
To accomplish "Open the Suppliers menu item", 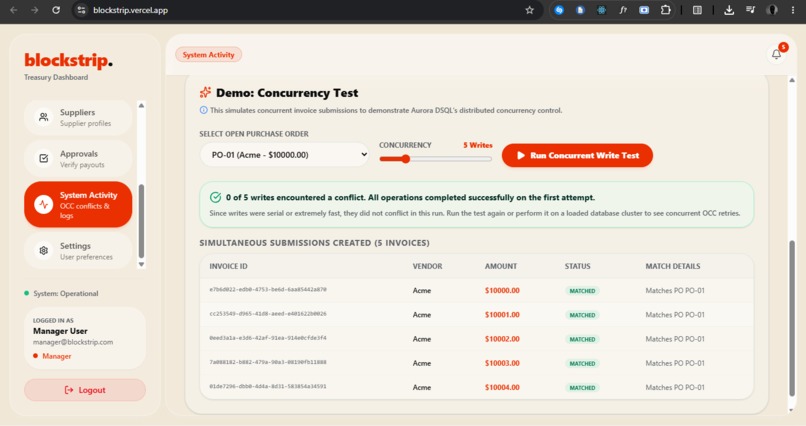I will tap(78, 117).
